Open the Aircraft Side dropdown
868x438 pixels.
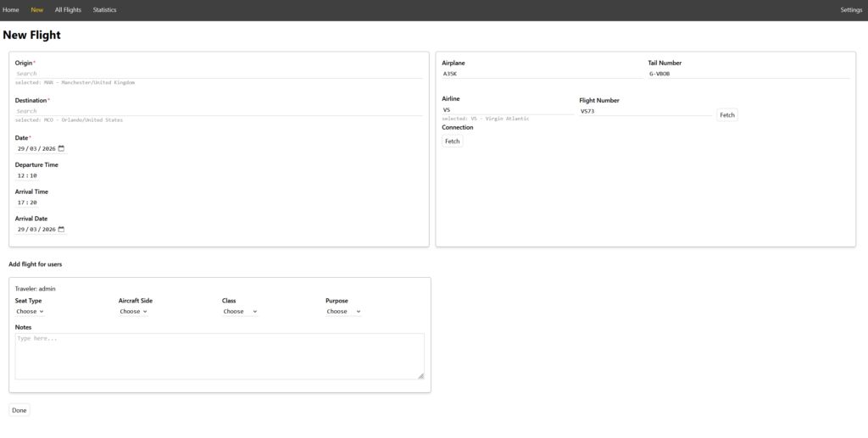(133, 312)
